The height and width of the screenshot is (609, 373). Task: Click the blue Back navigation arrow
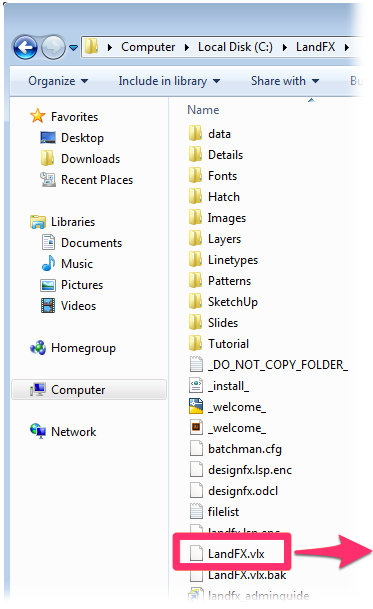pyautogui.click(x=25, y=47)
